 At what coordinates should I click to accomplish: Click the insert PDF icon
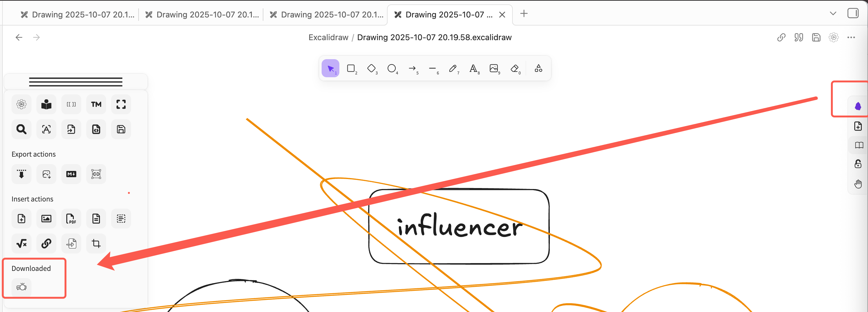pyautogui.click(x=71, y=219)
